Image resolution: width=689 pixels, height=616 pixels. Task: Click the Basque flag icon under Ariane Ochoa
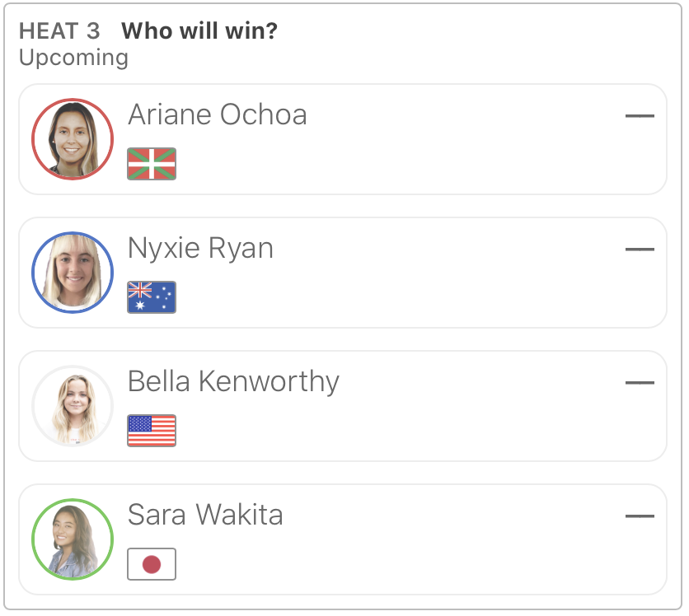pyautogui.click(x=152, y=164)
